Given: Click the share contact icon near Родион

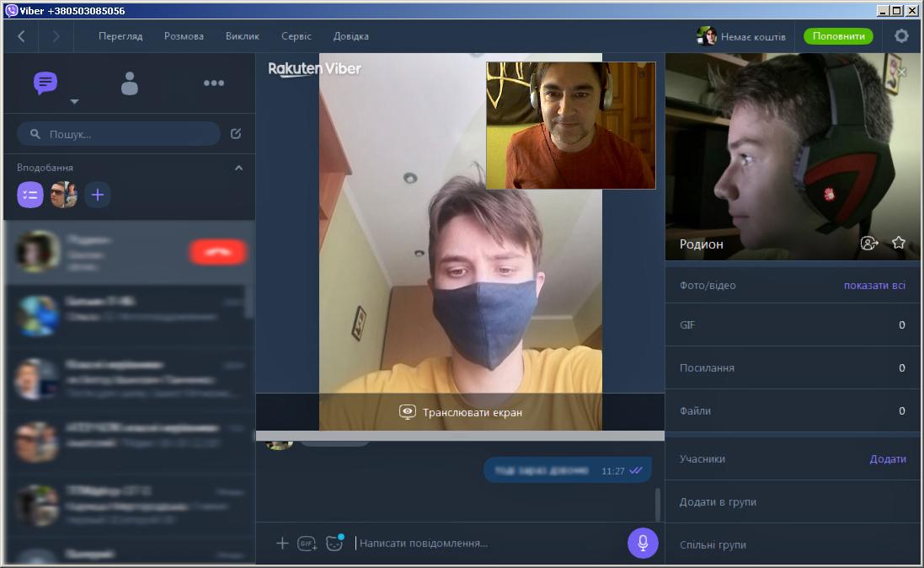Looking at the screenshot, I should point(869,243).
